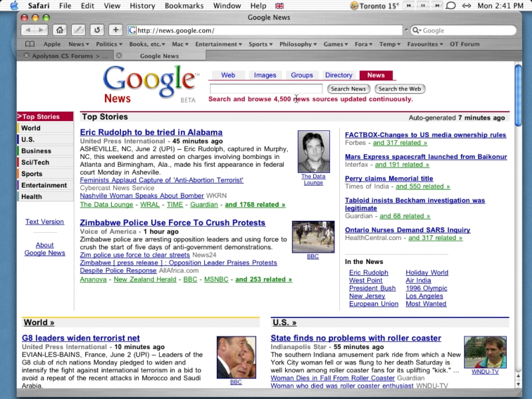Open the Philosophy bookmarks dropdown
Viewport: 532px width, 399px height.
(298, 44)
